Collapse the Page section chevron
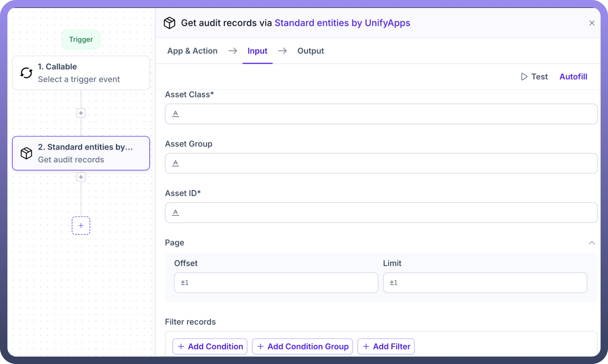The image size is (608, 364). coord(592,243)
